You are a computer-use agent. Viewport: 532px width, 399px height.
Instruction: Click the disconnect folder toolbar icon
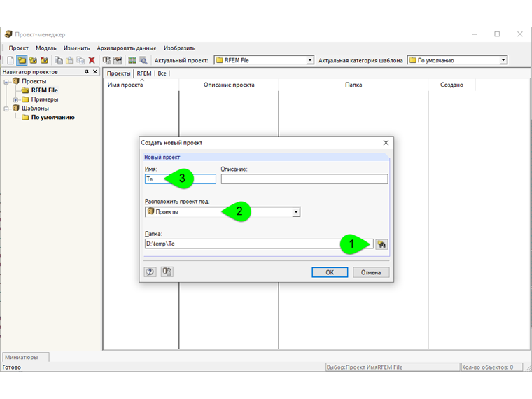(44, 60)
